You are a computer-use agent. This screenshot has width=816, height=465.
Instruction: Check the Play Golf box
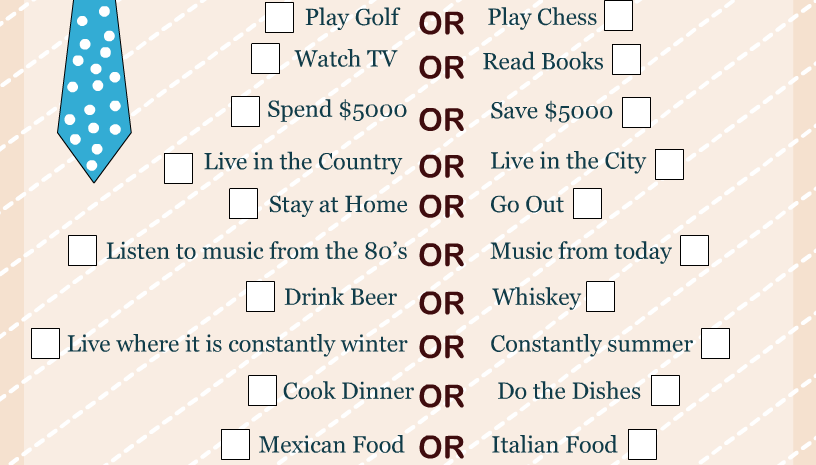[x=279, y=18]
